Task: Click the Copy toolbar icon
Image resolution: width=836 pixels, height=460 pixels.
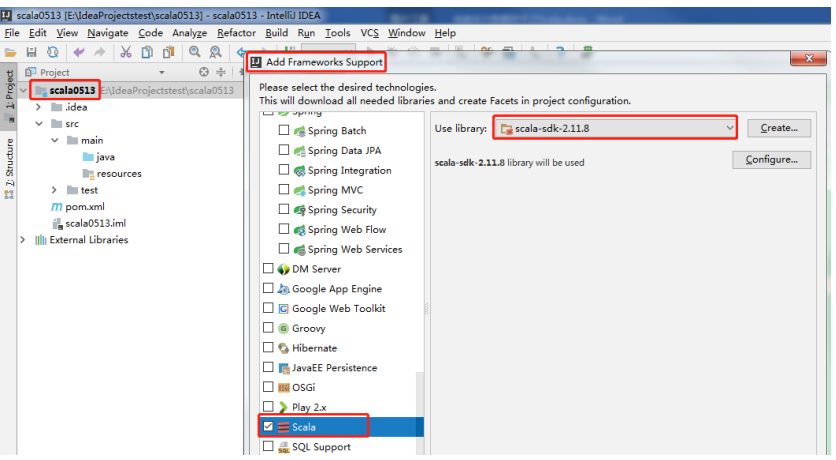Action: (147, 52)
